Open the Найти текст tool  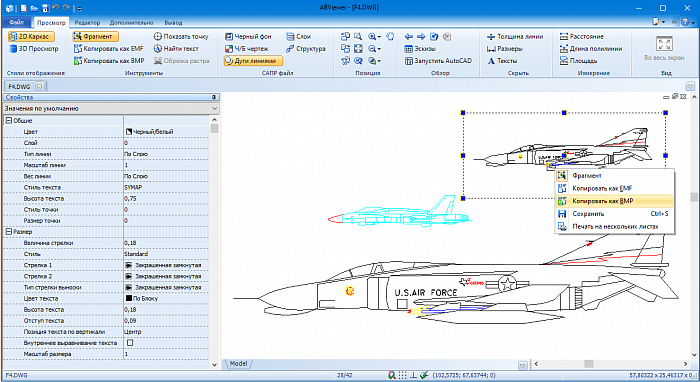(176, 49)
